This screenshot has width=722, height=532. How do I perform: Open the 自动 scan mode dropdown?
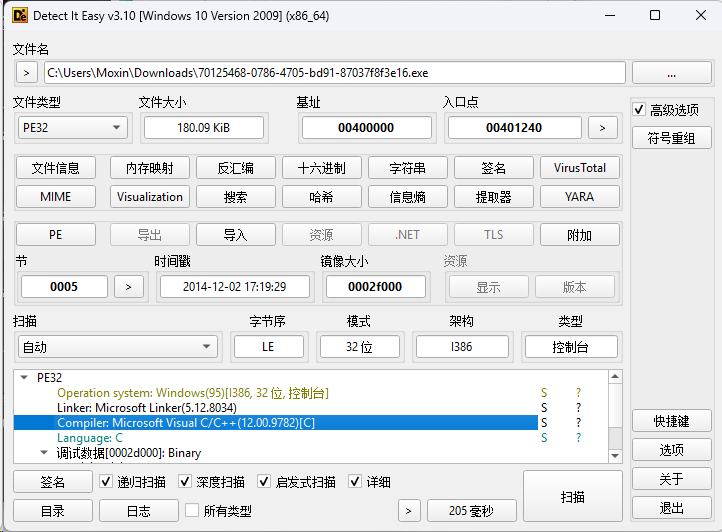(x=116, y=347)
